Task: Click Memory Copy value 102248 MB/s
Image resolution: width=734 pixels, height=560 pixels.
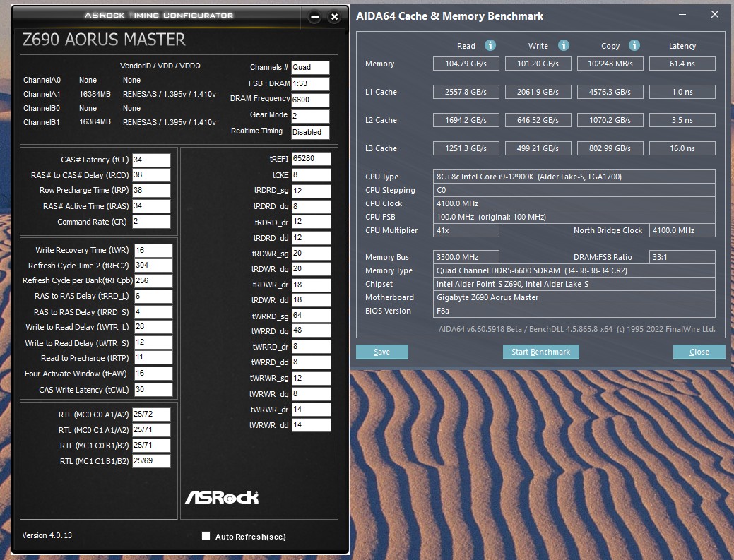Action: [610, 64]
